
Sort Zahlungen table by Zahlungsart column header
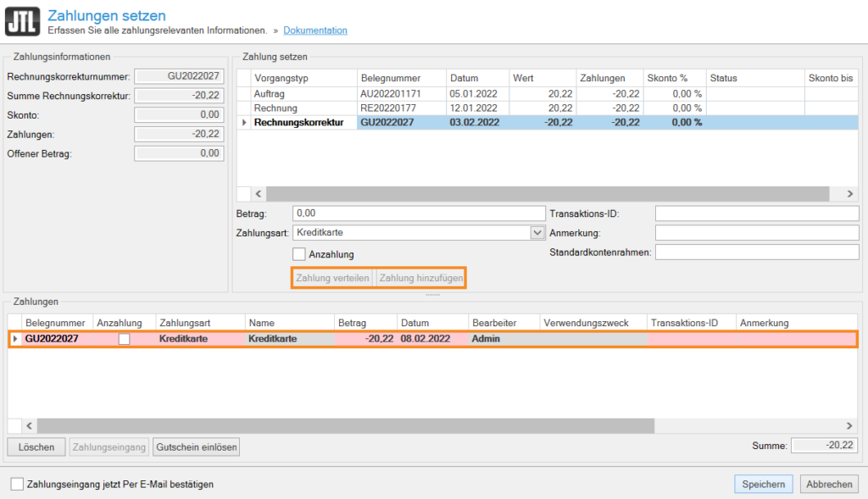(200, 323)
